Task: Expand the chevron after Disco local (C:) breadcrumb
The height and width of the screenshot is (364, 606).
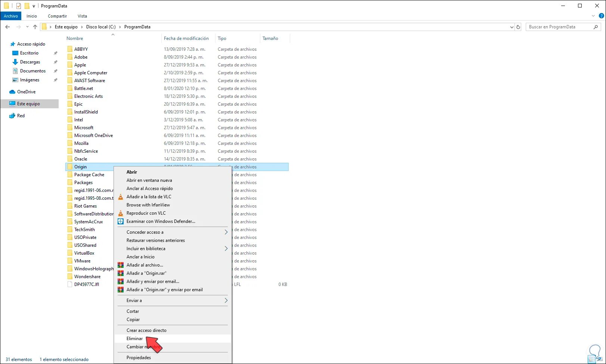Action: [120, 27]
